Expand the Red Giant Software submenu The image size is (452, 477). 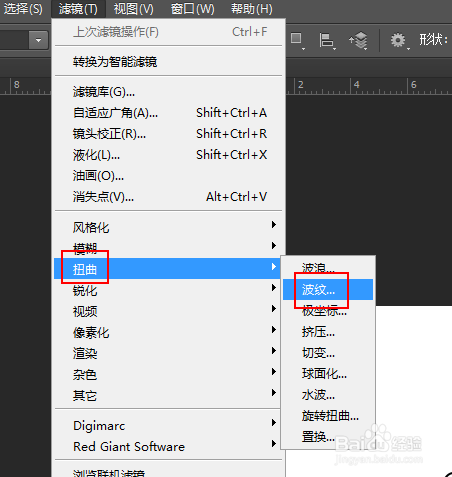168,447
